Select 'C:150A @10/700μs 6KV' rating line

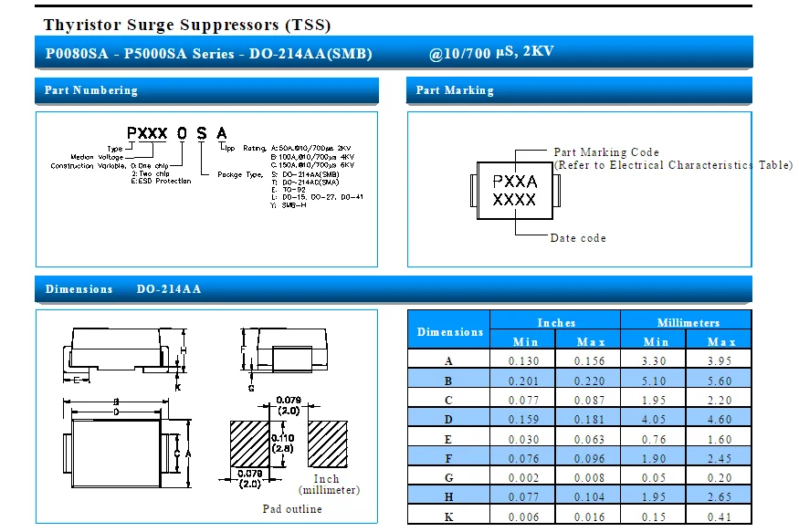coord(312,165)
